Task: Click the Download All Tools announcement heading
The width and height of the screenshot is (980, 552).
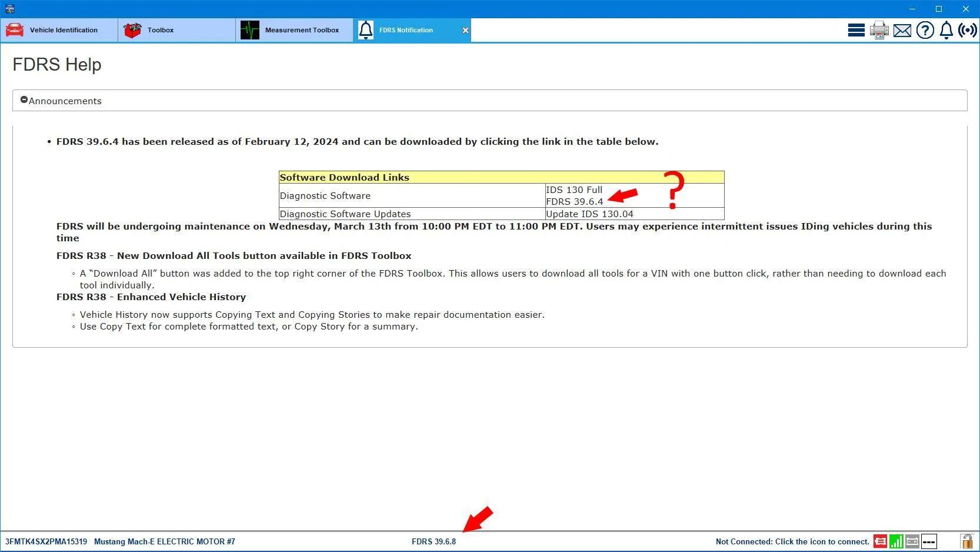Action: pos(234,255)
